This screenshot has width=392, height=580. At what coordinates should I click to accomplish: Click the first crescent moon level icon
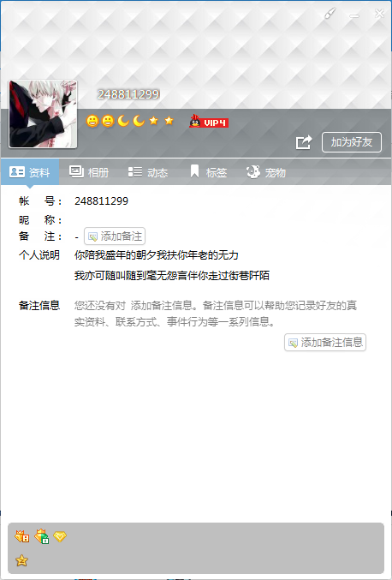(x=123, y=121)
